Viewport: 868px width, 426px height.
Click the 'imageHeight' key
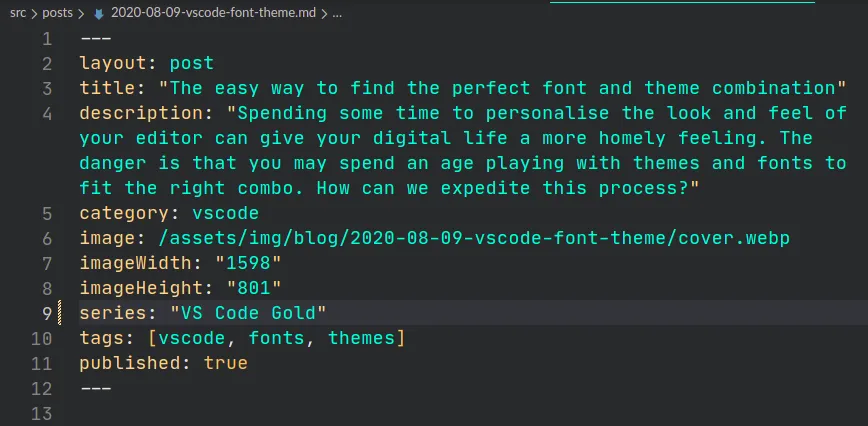coord(142,288)
